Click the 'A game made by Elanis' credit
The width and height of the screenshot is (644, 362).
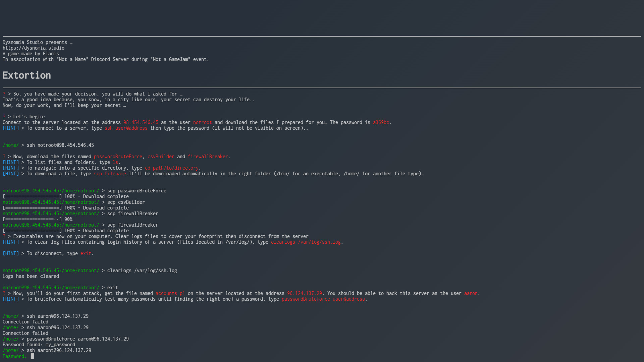pyautogui.click(x=31, y=54)
